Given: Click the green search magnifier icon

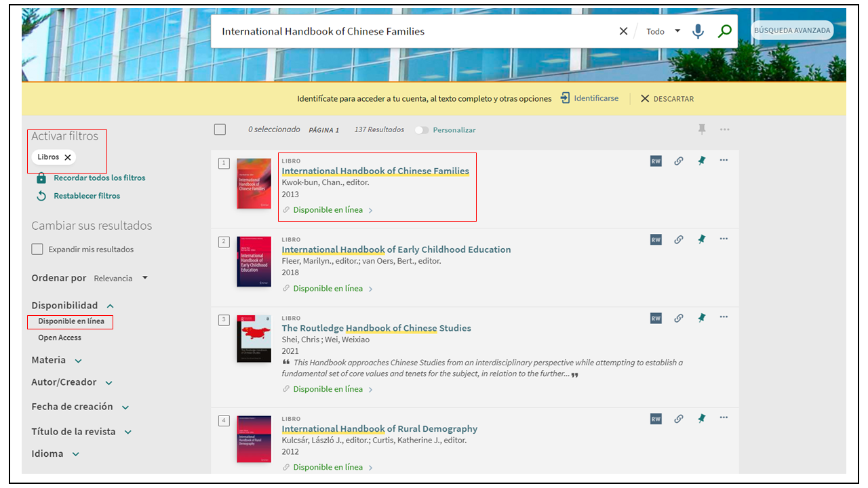Looking at the screenshot, I should click(725, 31).
